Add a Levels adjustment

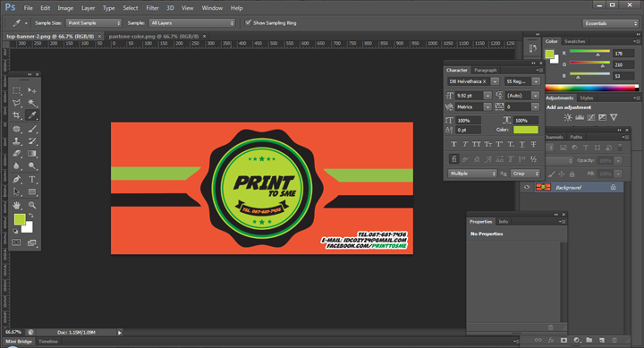tap(580, 117)
